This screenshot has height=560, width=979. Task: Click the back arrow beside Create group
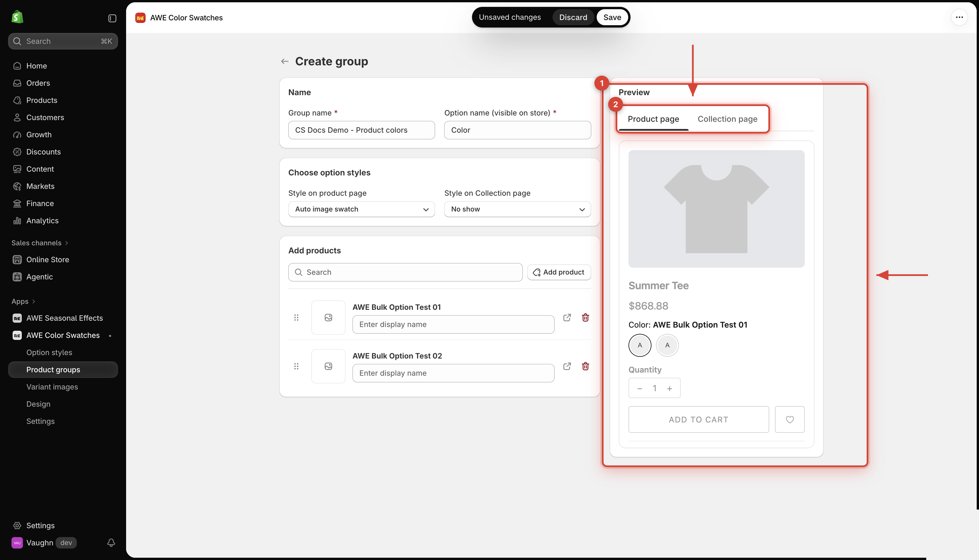(285, 61)
